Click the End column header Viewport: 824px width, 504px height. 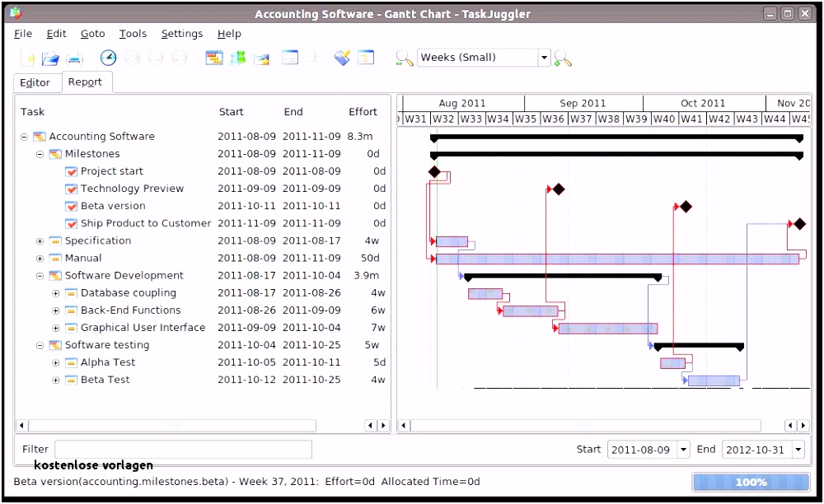pyautogui.click(x=293, y=112)
